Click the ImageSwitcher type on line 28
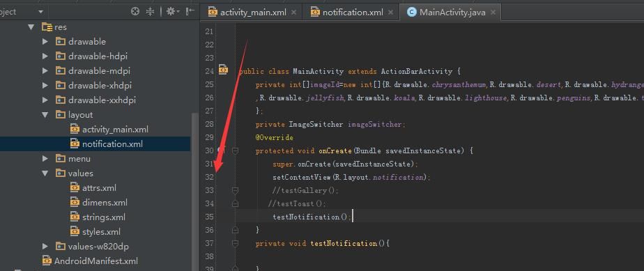 316,125
